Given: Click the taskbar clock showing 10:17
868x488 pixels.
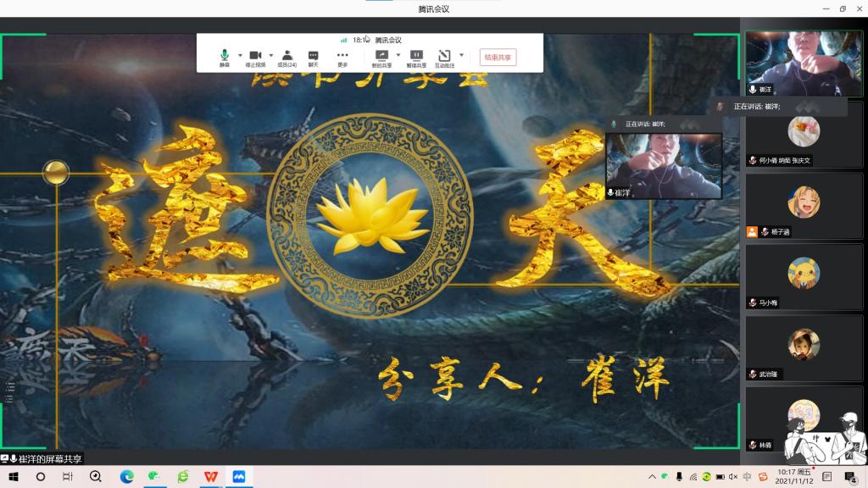Looking at the screenshot, I should (792, 476).
